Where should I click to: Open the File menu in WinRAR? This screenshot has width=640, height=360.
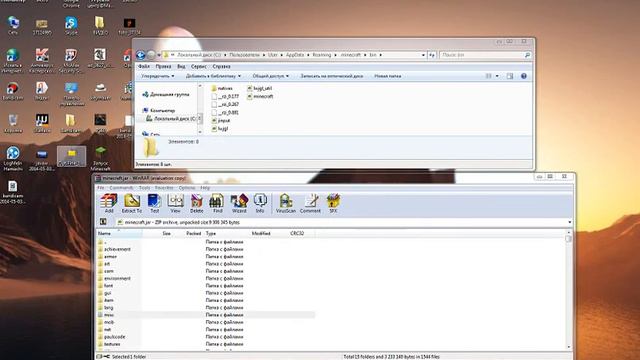[x=100, y=188]
